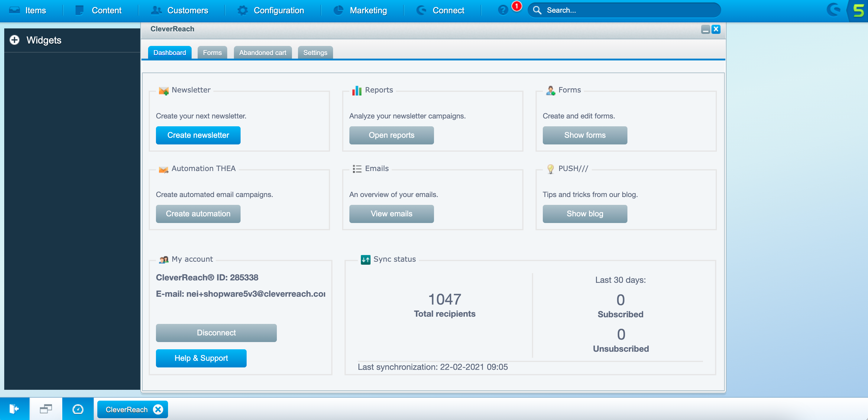Click the logout icon in bottom taskbar
Screen dimensions: 868x420
(x=14, y=409)
